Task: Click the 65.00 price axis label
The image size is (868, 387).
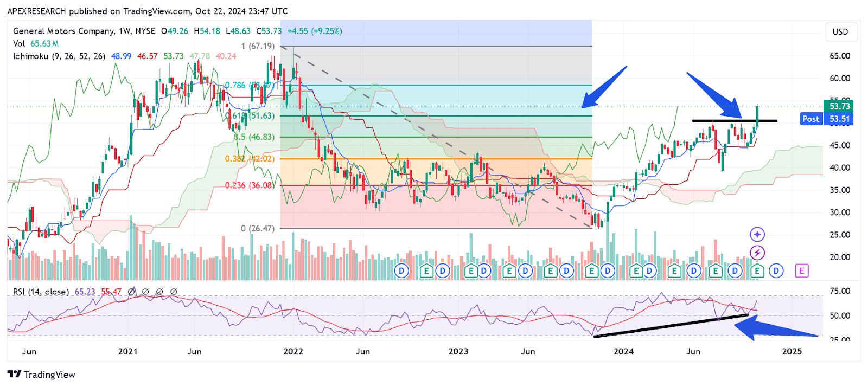Action: pyautogui.click(x=840, y=56)
